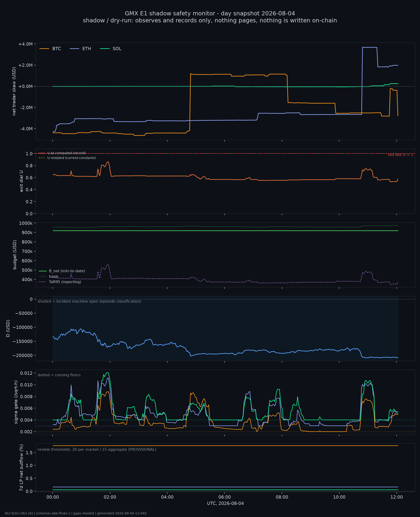Select the '10:00' time tick label

coord(339,497)
